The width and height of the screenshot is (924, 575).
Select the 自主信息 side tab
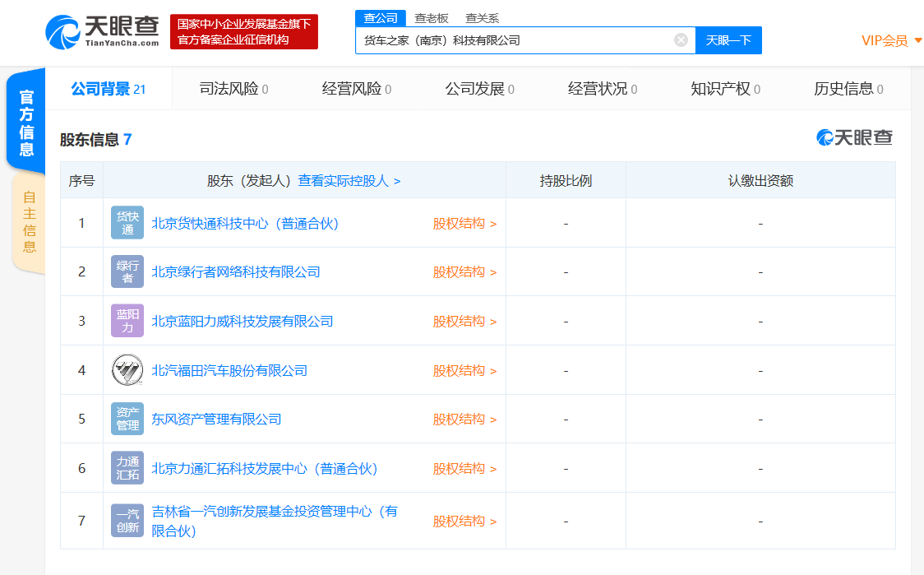click(x=29, y=222)
